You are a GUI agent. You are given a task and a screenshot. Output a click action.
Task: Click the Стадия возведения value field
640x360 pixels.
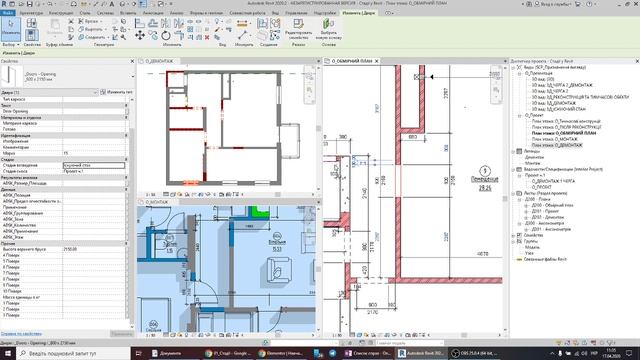click(94, 165)
